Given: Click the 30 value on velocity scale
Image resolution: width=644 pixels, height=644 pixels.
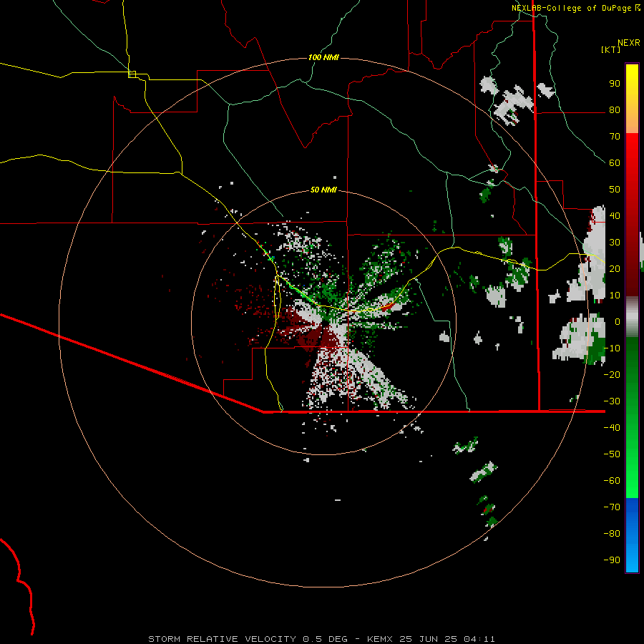Looking at the screenshot, I should (615, 243).
